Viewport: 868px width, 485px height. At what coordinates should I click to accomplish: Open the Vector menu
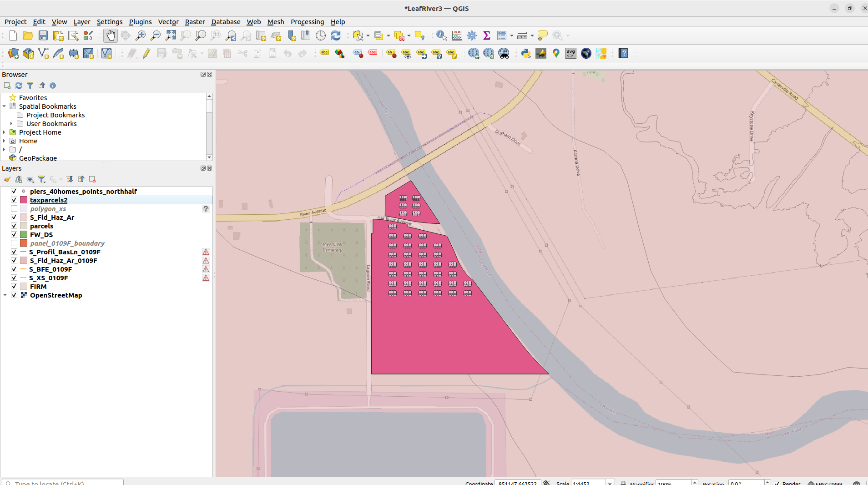(x=168, y=21)
